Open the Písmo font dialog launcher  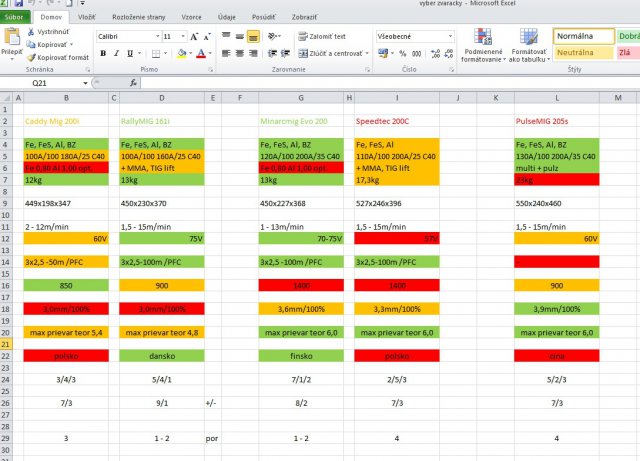tap(211, 70)
